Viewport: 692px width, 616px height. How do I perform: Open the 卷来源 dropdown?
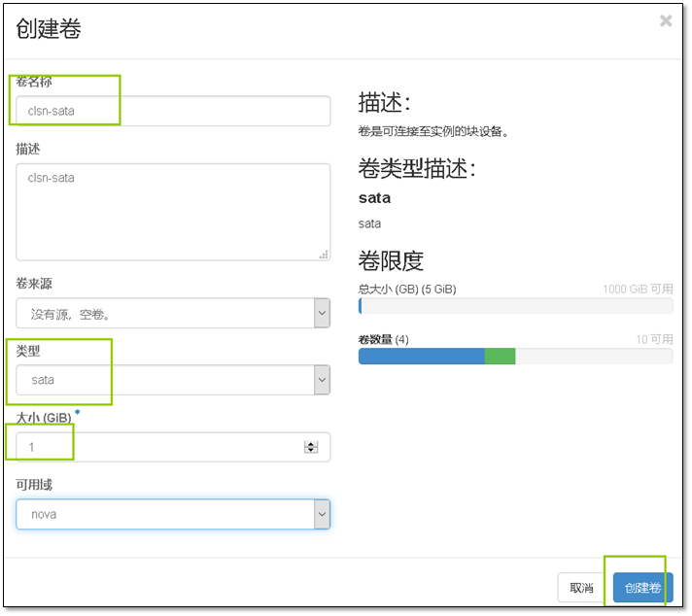click(x=173, y=313)
